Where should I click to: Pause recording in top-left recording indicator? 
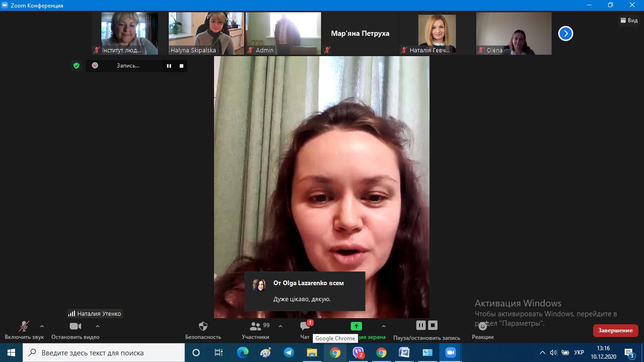pos(169,66)
